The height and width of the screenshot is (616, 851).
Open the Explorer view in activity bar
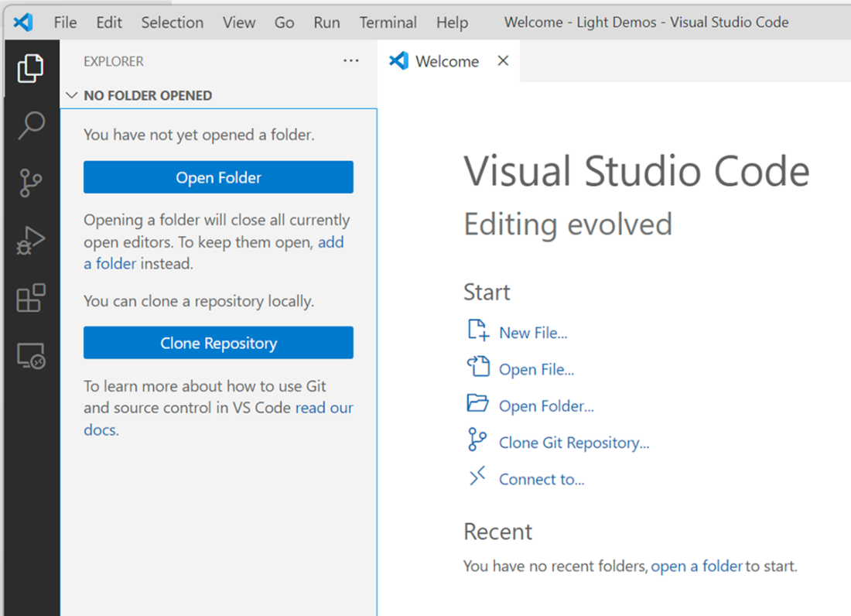point(30,68)
